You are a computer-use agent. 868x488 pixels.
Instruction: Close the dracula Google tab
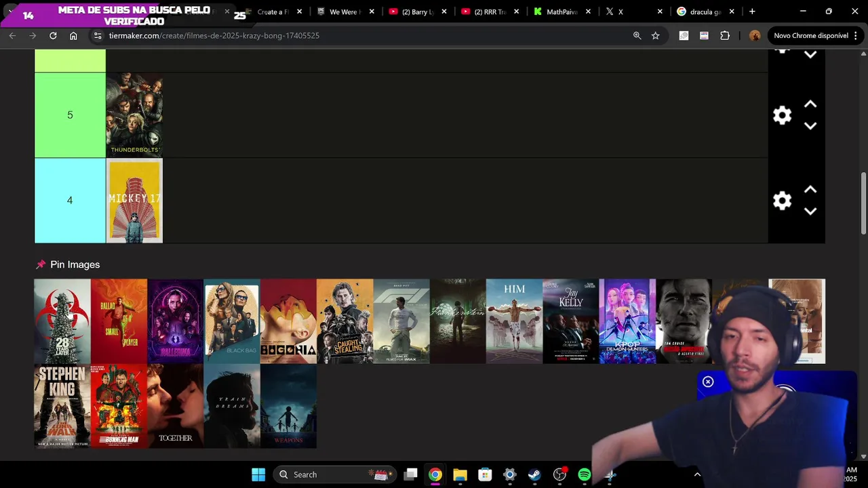coord(732,12)
